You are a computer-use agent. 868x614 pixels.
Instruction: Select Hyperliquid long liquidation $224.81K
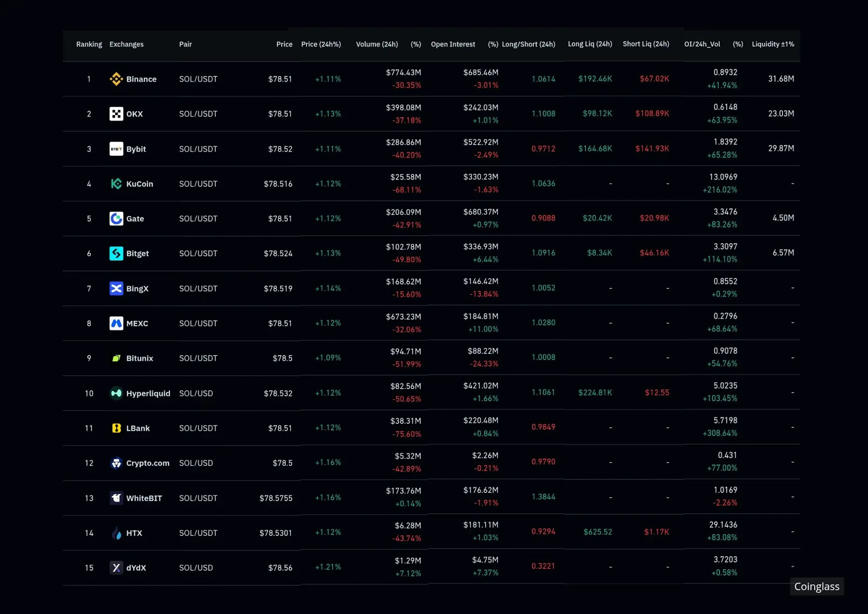pyautogui.click(x=595, y=393)
